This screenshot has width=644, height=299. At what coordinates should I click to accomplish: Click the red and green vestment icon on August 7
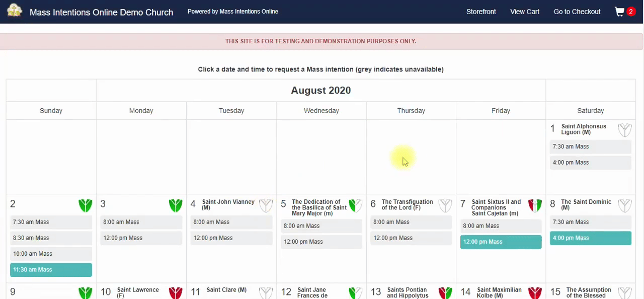[535, 205]
